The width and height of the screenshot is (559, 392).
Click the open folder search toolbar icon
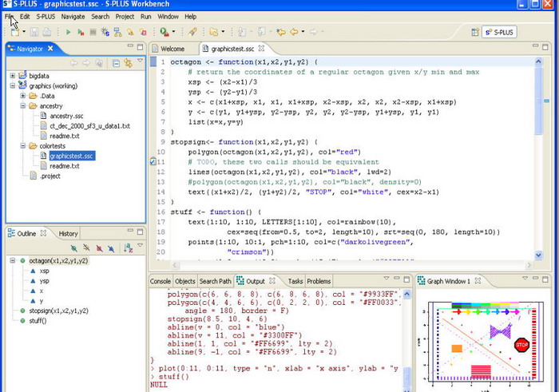(214, 32)
